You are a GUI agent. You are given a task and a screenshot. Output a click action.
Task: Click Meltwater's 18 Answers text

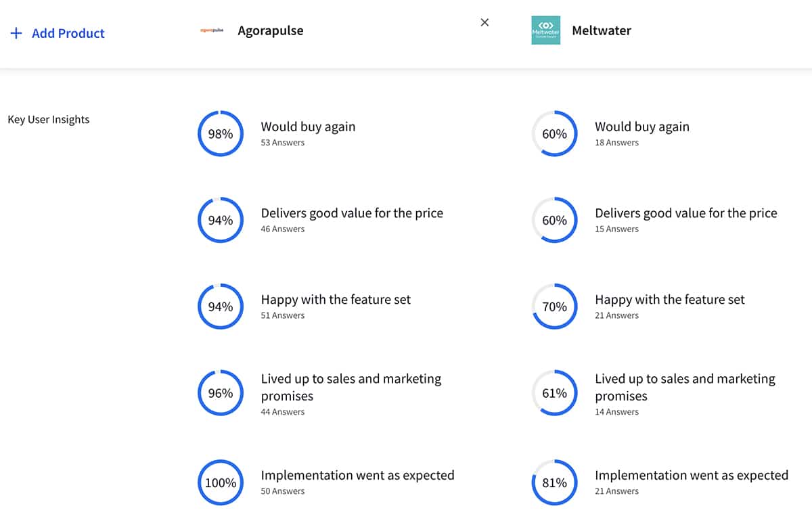point(616,143)
